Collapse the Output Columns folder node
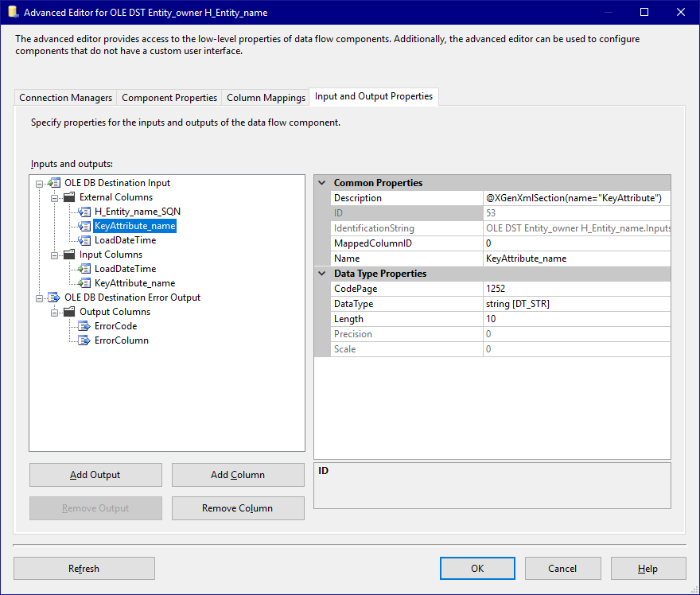700x595 pixels. point(54,312)
